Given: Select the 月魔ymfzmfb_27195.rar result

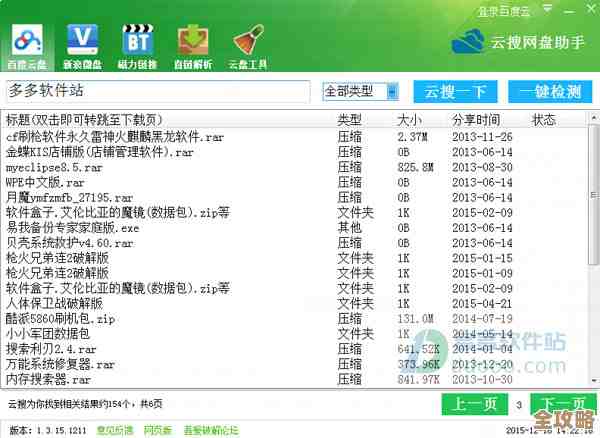Looking at the screenshot, I should point(295,197).
